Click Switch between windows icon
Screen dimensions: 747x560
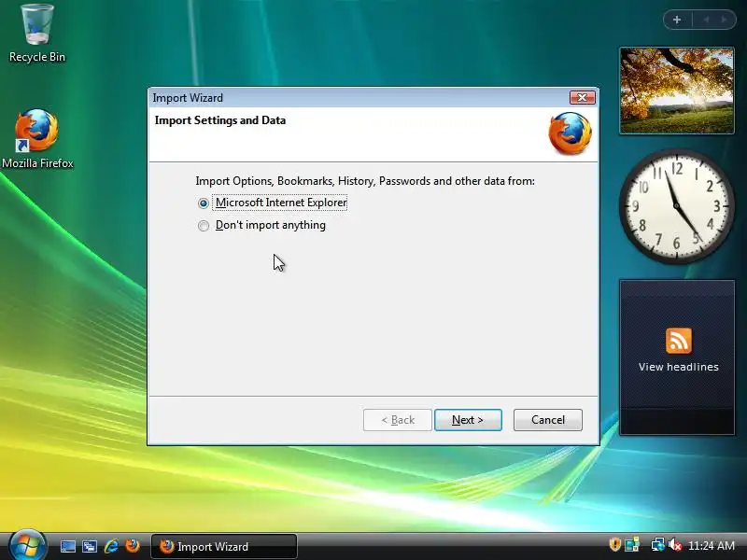click(90, 546)
